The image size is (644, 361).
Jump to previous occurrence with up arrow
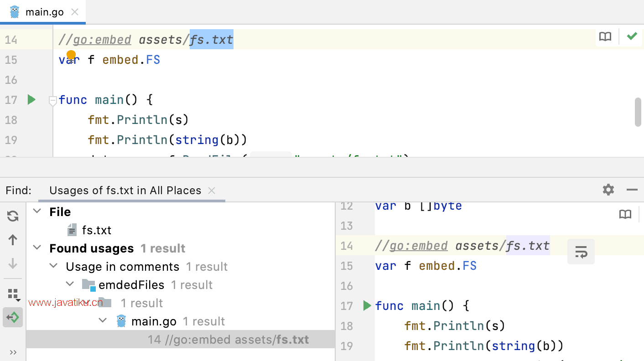coord(13,240)
